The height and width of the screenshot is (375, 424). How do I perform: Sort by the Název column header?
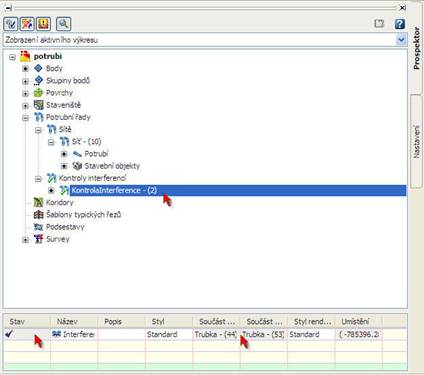click(x=74, y=322)
